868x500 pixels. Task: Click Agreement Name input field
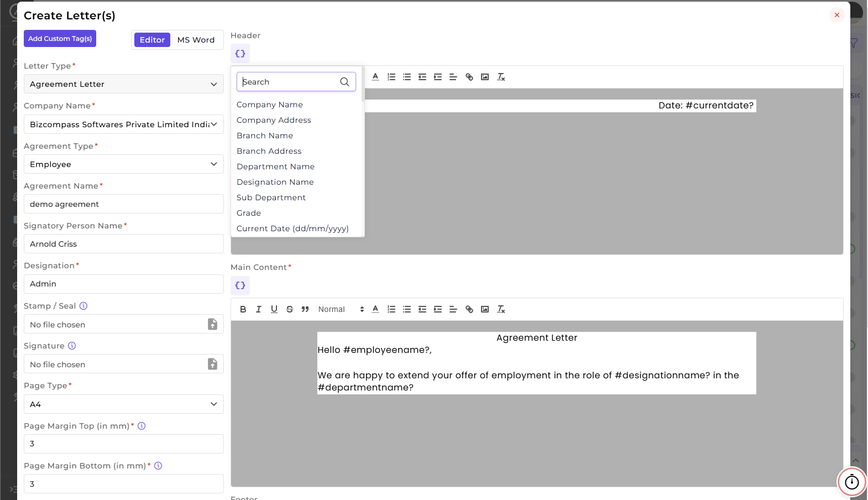point(124,204)
